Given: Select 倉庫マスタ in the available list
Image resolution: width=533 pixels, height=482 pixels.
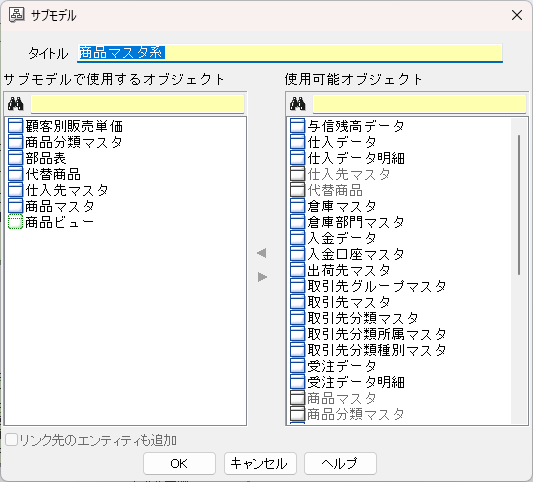Looking at the screenshot, I should click(x=342, y=206).
